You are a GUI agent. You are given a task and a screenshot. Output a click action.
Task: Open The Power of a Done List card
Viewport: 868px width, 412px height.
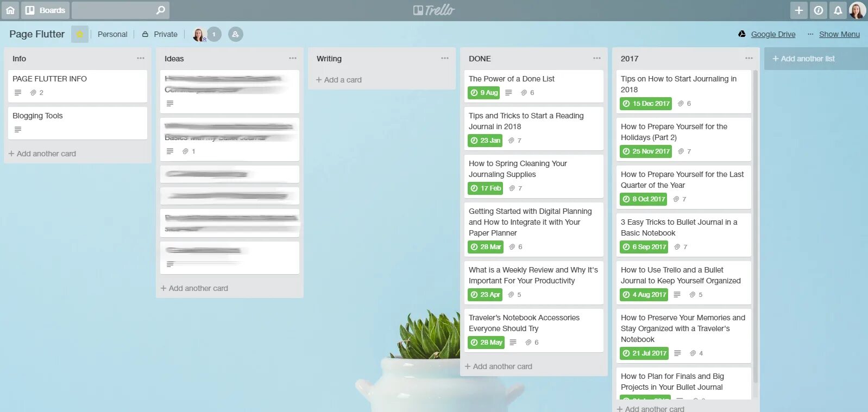[x=534, y=86]
